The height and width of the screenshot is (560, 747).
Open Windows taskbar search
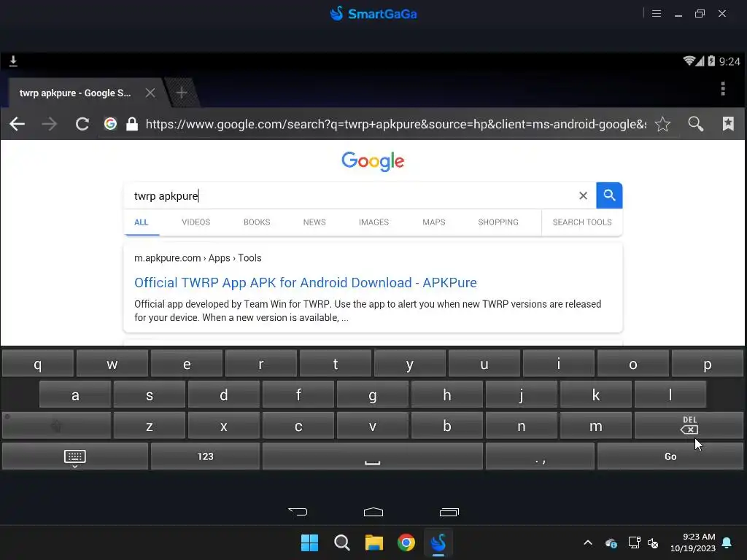[x=341, y=542]
